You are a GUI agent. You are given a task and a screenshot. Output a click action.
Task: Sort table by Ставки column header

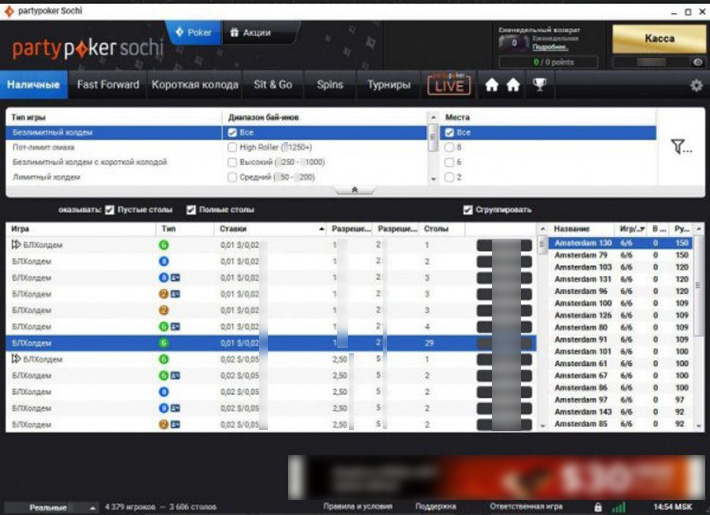click(270, 229)
